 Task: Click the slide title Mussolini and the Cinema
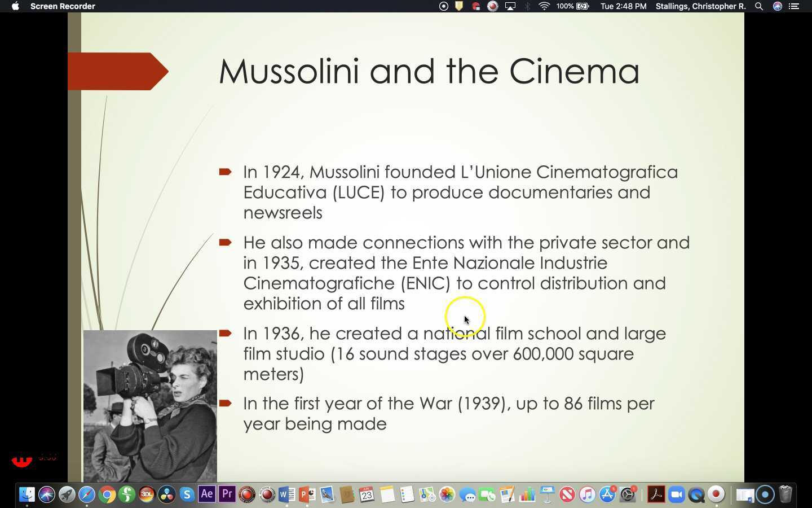click(429, 72)
